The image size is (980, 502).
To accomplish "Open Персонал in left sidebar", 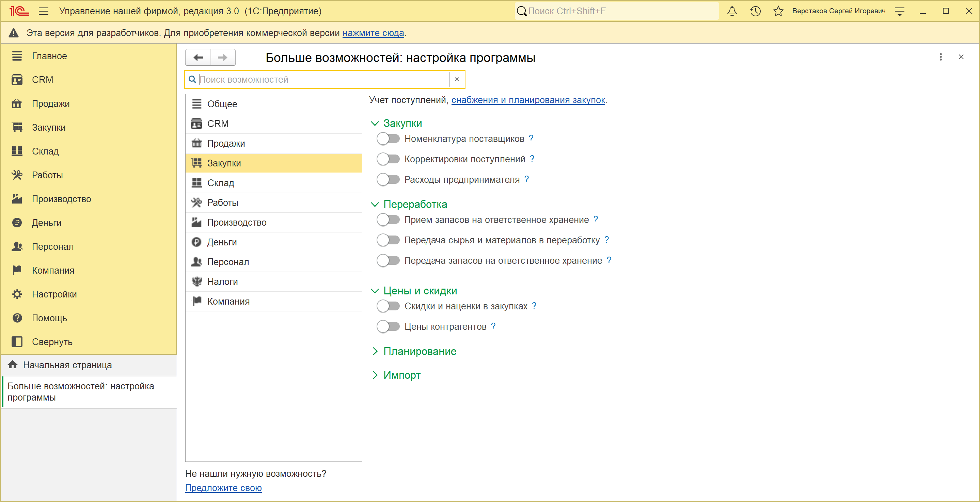I will (x=89, y=246).
